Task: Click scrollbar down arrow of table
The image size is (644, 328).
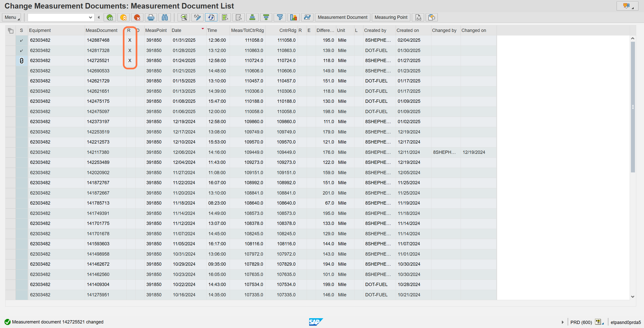Action: (633, 297)
